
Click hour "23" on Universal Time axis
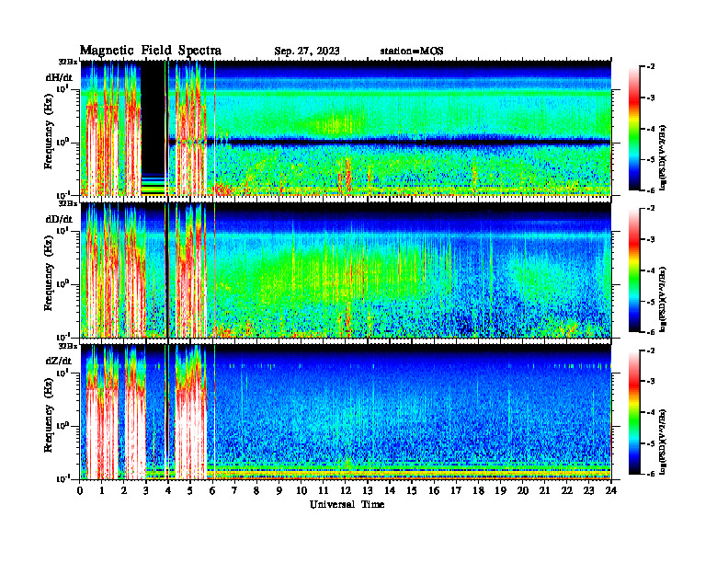tap(589, 491)
